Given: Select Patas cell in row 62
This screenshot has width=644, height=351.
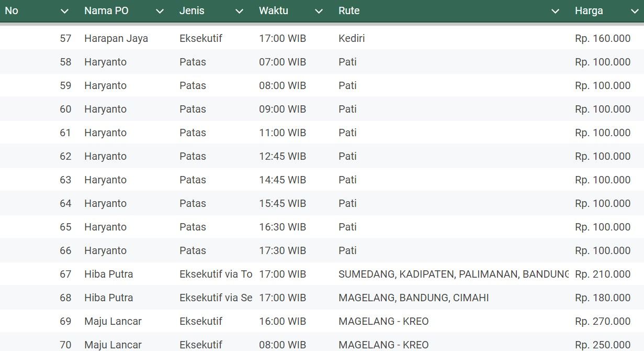Looking at the screenshot, I should (x=193, y=156).
